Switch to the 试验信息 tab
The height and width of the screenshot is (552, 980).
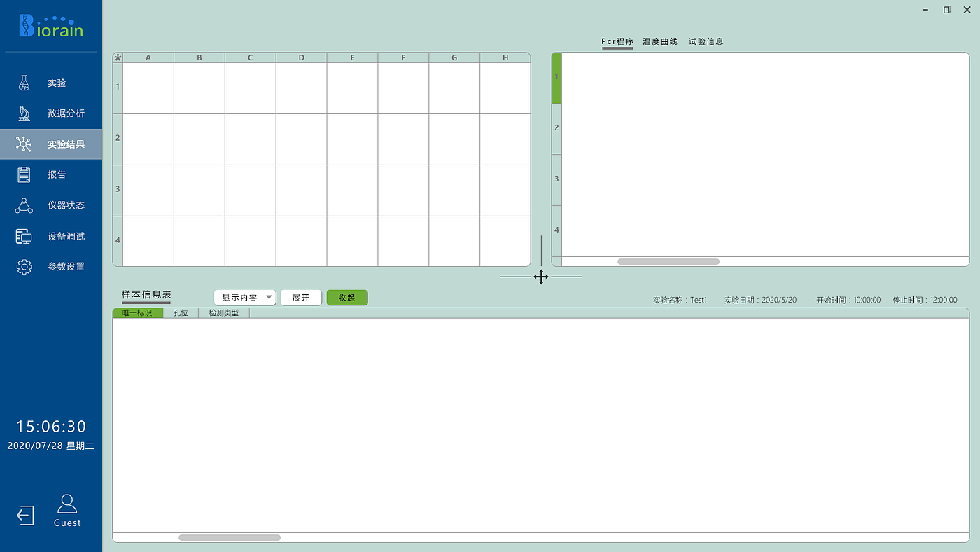click(706, 41)
